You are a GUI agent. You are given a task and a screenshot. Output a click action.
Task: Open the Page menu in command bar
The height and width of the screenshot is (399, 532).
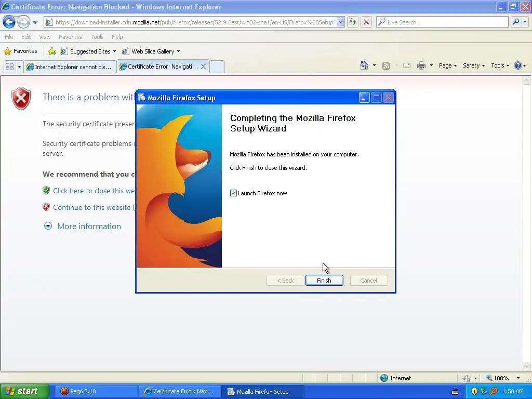coord(447,65)
